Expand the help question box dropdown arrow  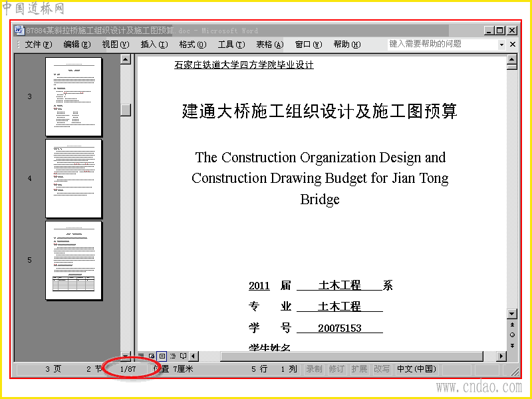(501, 45)
